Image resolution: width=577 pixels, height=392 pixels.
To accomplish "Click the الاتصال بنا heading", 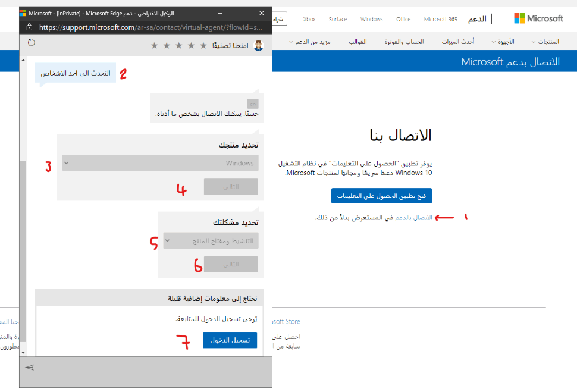I will click(400, 135).
